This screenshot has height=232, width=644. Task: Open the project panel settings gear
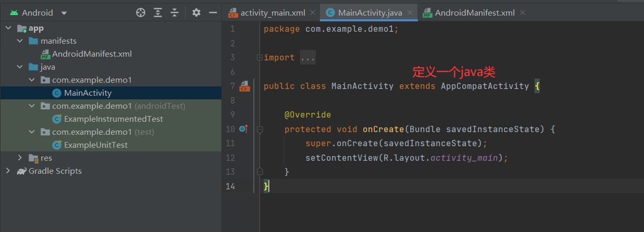(196, 12)
